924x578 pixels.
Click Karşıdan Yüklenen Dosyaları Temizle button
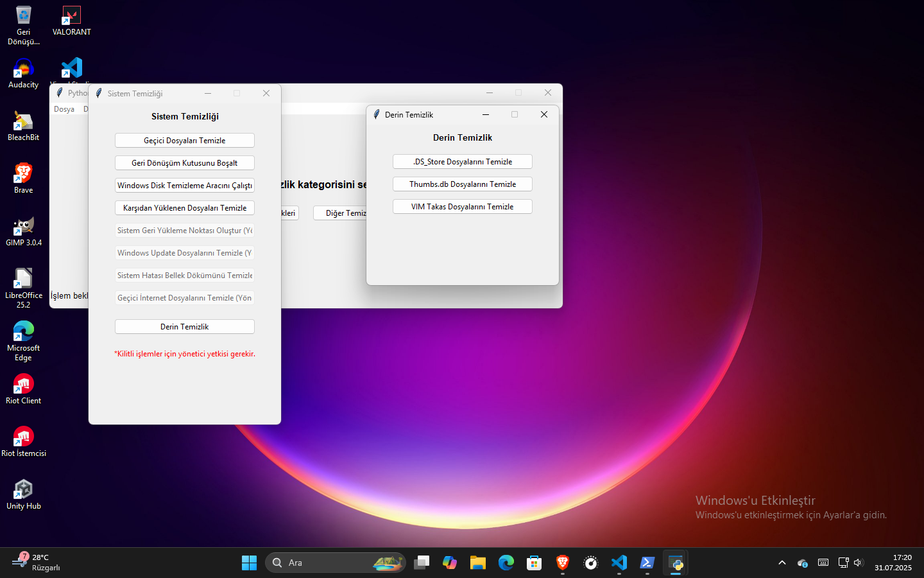(185, 208)
